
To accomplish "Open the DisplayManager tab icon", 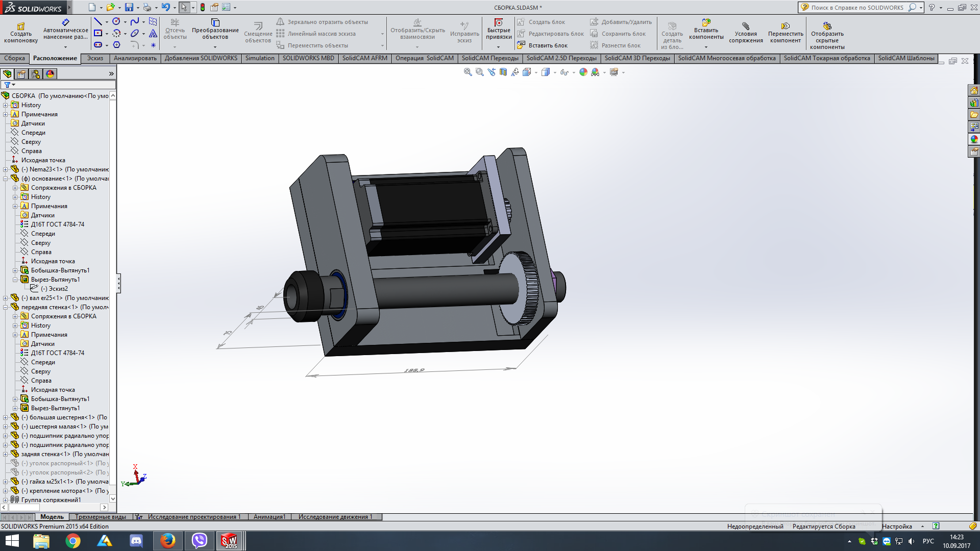I will (50, 74).
